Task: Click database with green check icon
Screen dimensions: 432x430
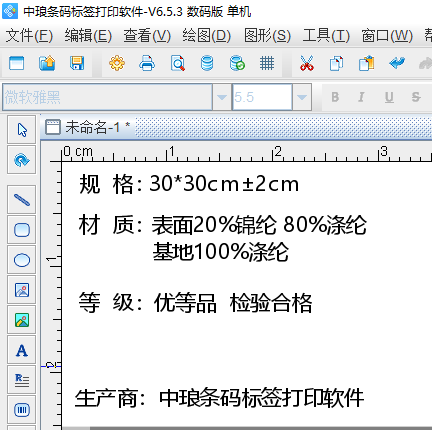Action: point(237,63)
